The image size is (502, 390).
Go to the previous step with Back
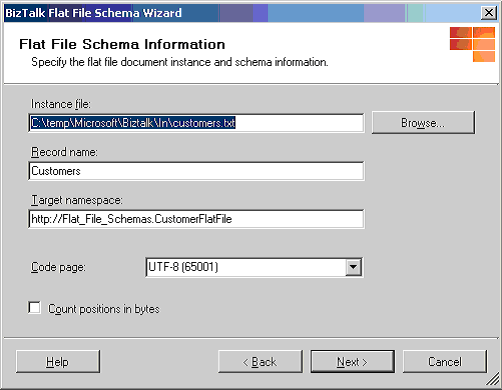(260, 362)
